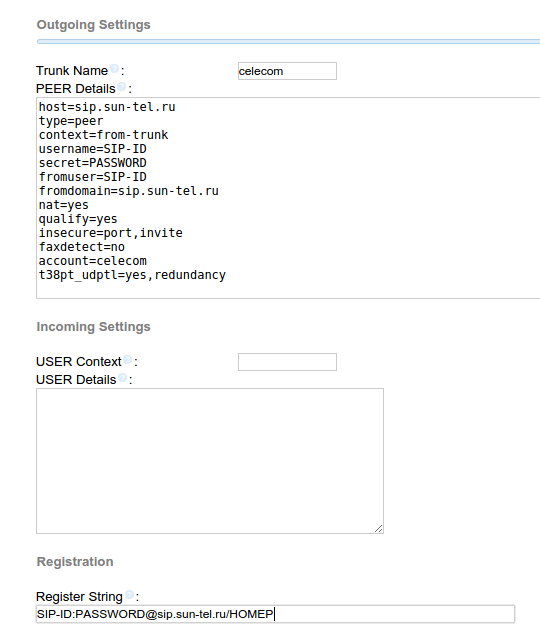This screenshot has width=540, height=631.
Task: Focus the Trunk Name field containing celecom
Action: coord(287,71)
